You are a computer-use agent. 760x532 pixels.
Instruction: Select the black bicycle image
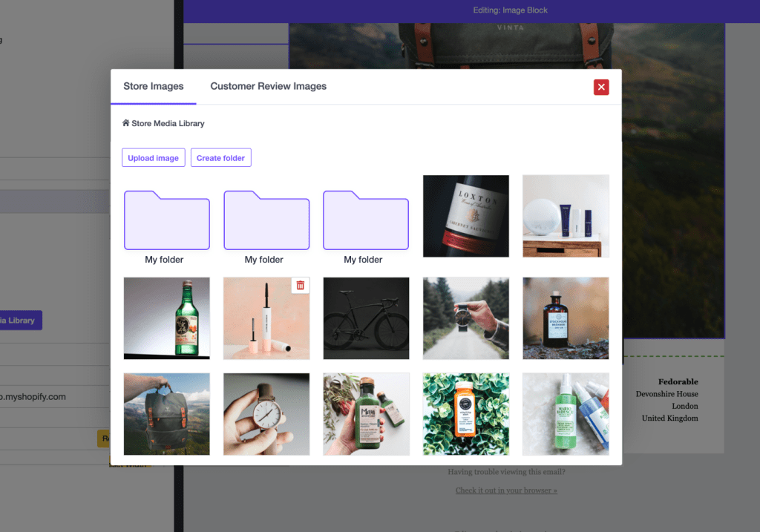tap(366, 318)
